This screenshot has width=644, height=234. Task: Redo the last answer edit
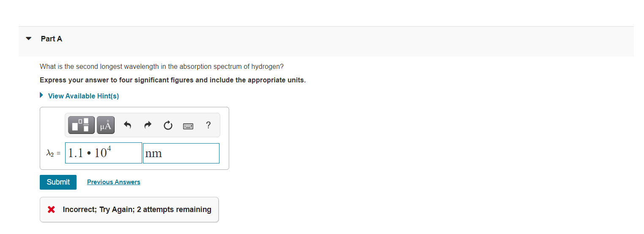148,125
